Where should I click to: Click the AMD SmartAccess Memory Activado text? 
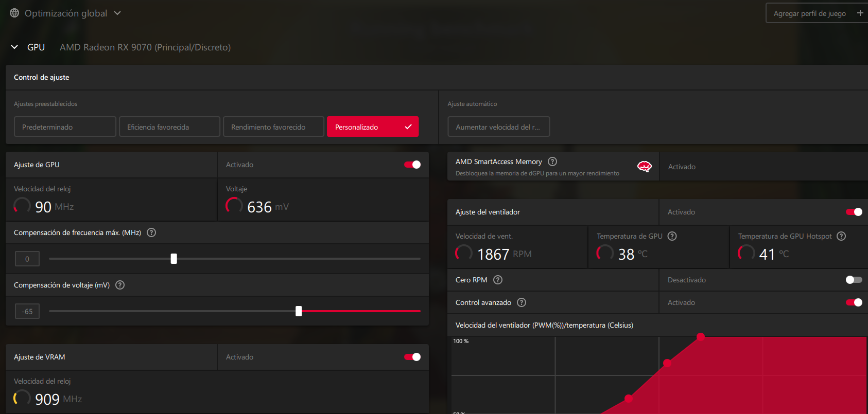[682, 167]
